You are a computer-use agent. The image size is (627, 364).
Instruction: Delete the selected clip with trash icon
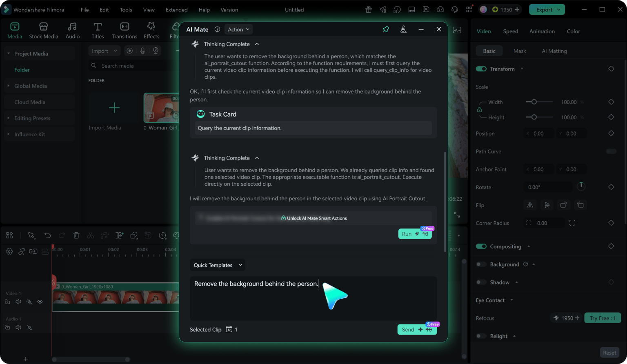[76, 235]
